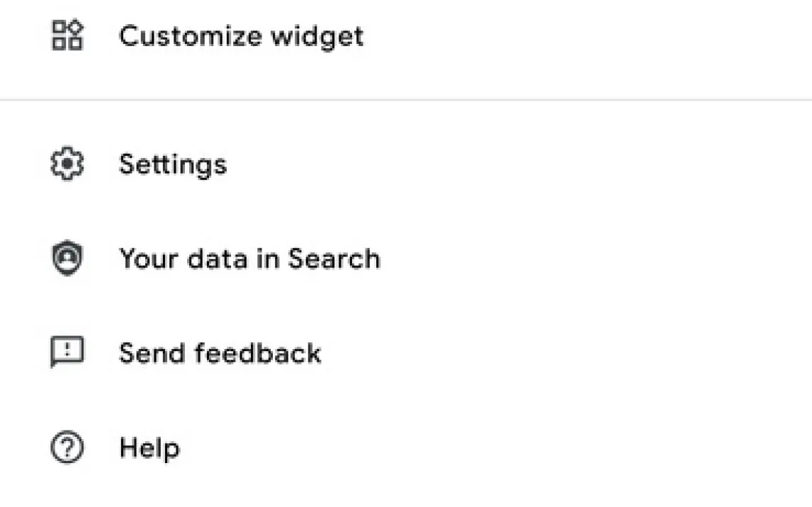Click the "Help" text label
The height and width of the screenshot is (507, 812).
tap(150, 448)
